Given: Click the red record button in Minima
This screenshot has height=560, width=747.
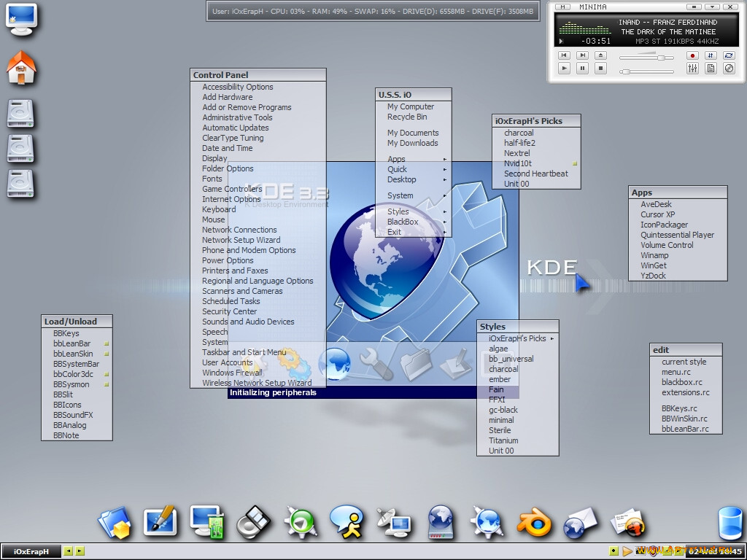Looking at the screenshot, I should [x=692, y=55].
